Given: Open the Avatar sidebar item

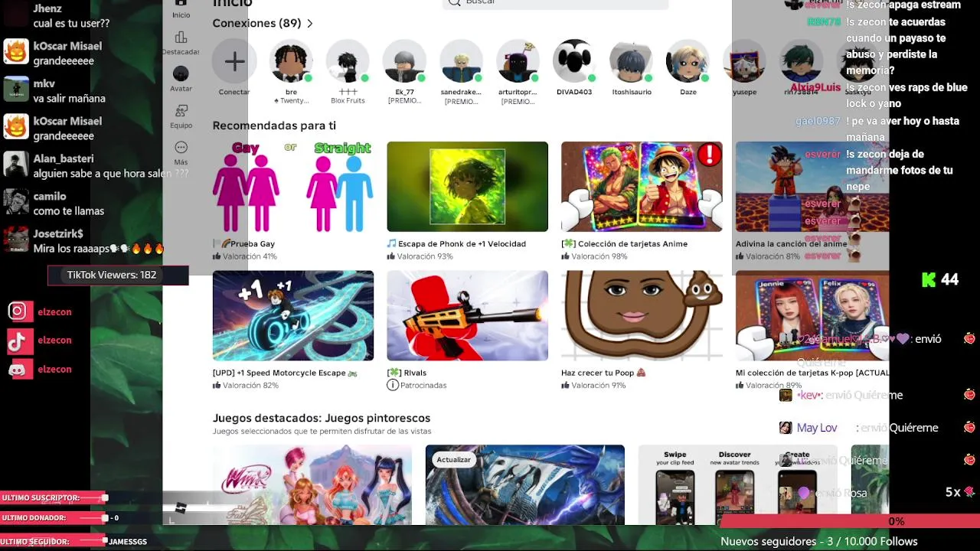Looking at the screenshot, I should click(181, 80).
